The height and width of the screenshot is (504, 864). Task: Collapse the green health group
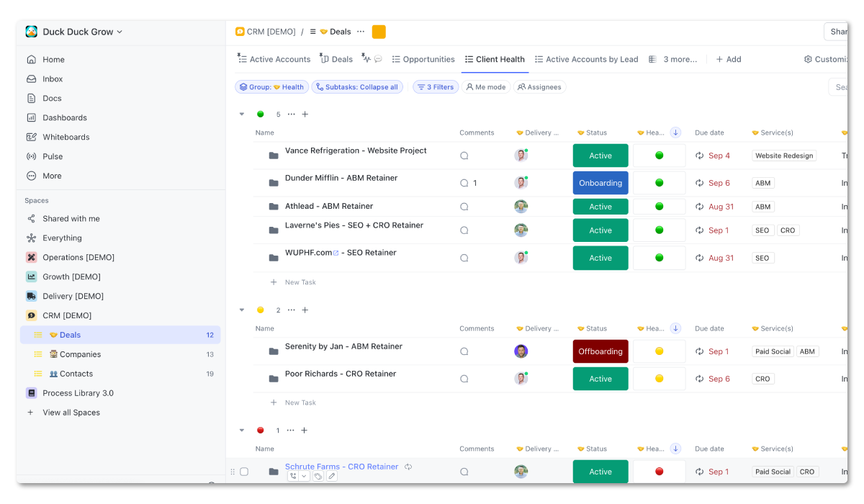pyautogui.click(x=242, y=114)
